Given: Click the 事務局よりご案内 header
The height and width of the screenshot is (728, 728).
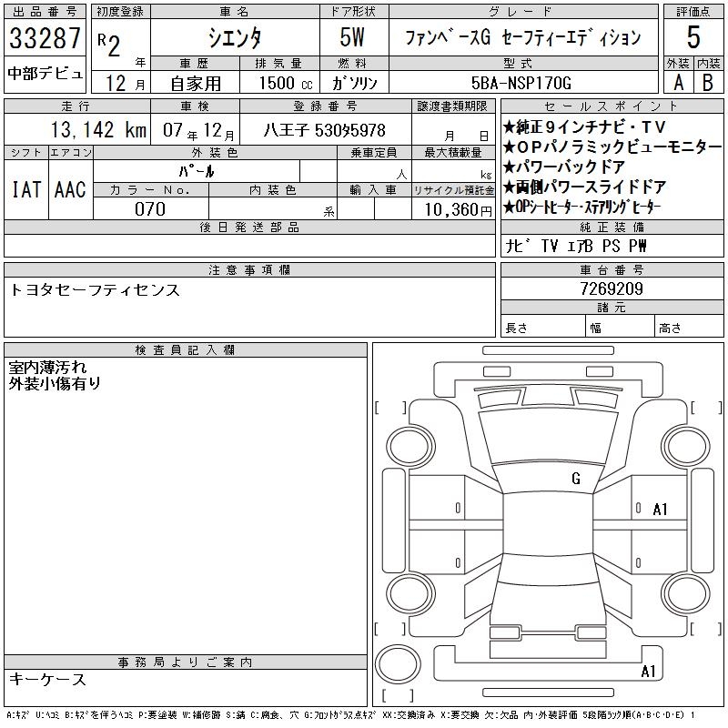Looking at the screenshot, I should coord(186,662).
